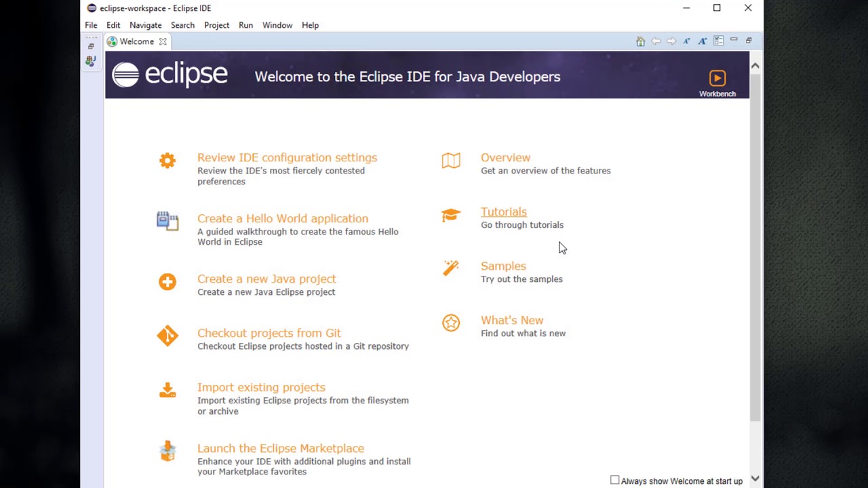Click the Tutorials graduation cap icon
This screenshot has height=488, width=868.
click(x=451, y=215)
